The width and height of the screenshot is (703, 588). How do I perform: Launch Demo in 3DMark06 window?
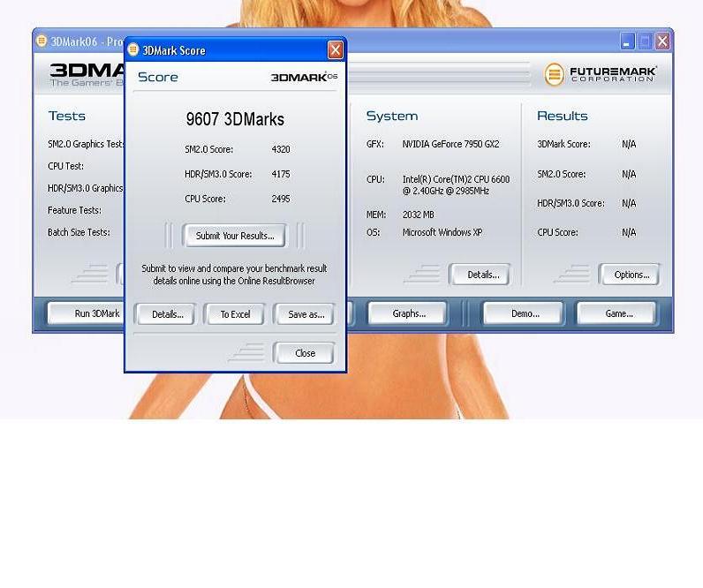[x=524, y=313]
